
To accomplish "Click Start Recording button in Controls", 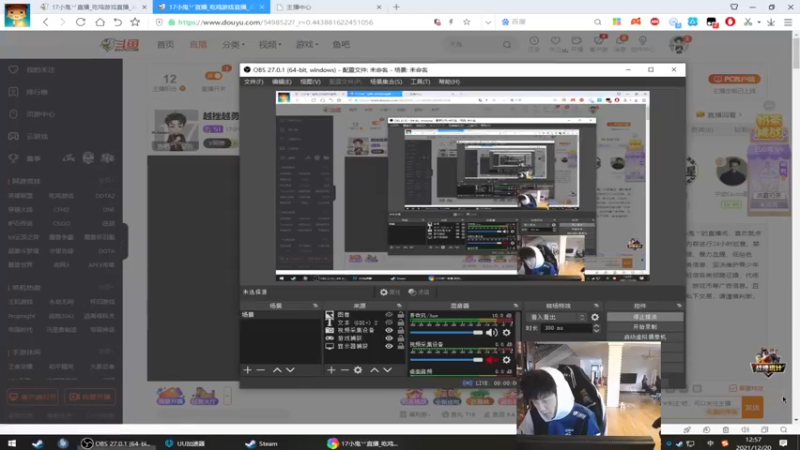I will point(645,327).
